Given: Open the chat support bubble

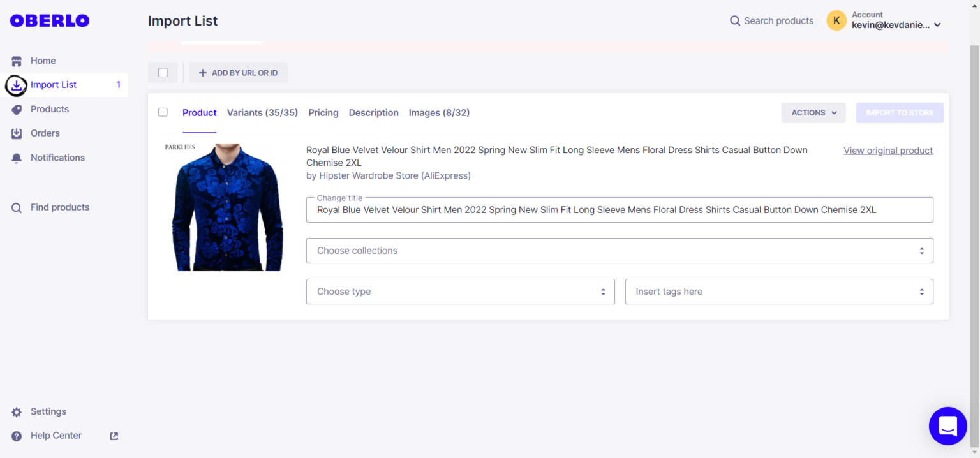Looking at the screenshot, I should 947,425.
